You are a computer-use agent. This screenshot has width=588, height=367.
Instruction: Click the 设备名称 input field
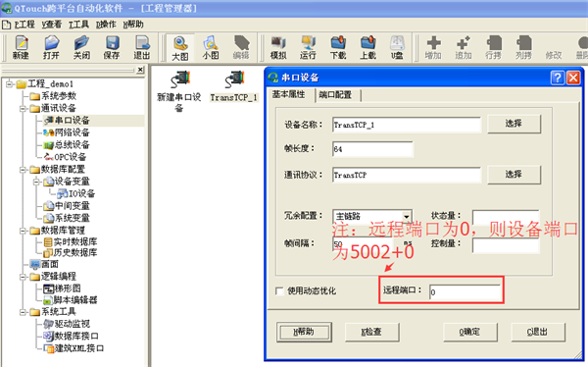tap(407, 125)
